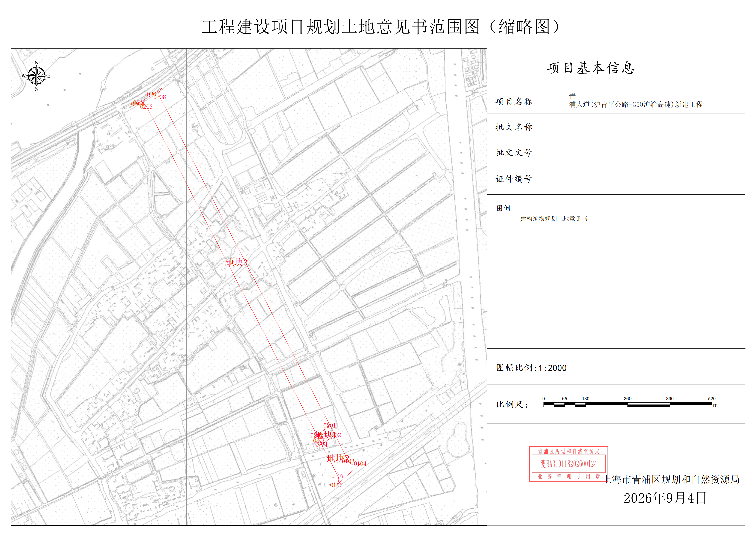Click boundary point label 0107

click(337, 476)
